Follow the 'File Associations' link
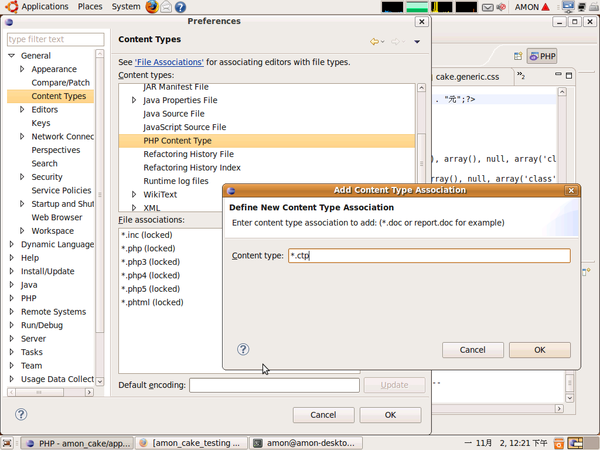 (x=169, y=62)
